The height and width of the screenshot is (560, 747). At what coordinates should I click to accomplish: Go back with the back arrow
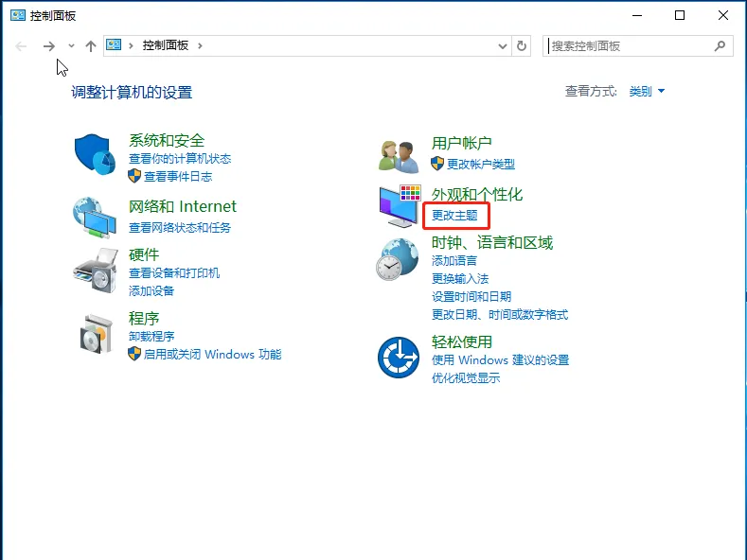click(21, 46)
